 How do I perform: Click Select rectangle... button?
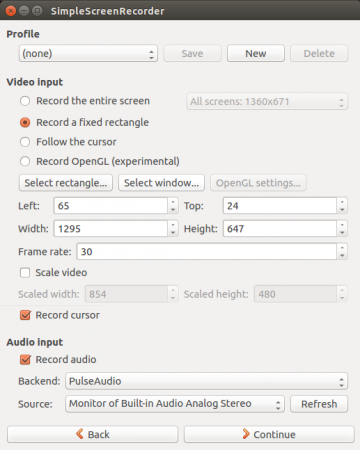66,183
